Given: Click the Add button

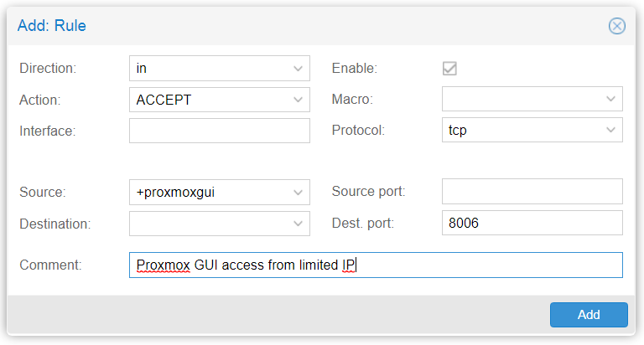Looking at the screenshot, I should pos(589,315).
